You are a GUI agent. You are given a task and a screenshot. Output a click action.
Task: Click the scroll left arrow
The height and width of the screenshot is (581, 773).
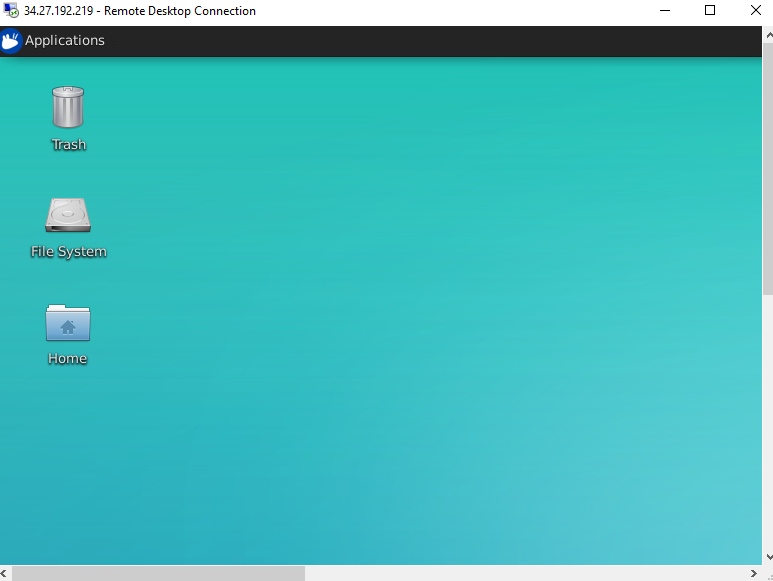[x=4, y=574]
